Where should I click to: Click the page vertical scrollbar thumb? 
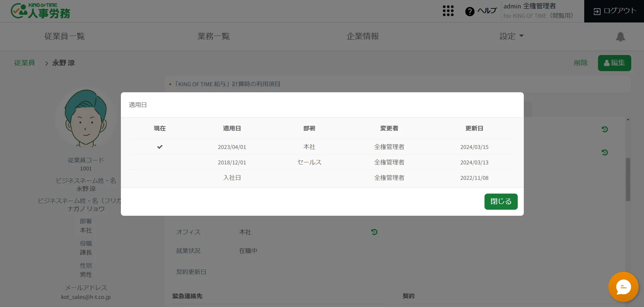pyautogui.click(x=628, y=180)
